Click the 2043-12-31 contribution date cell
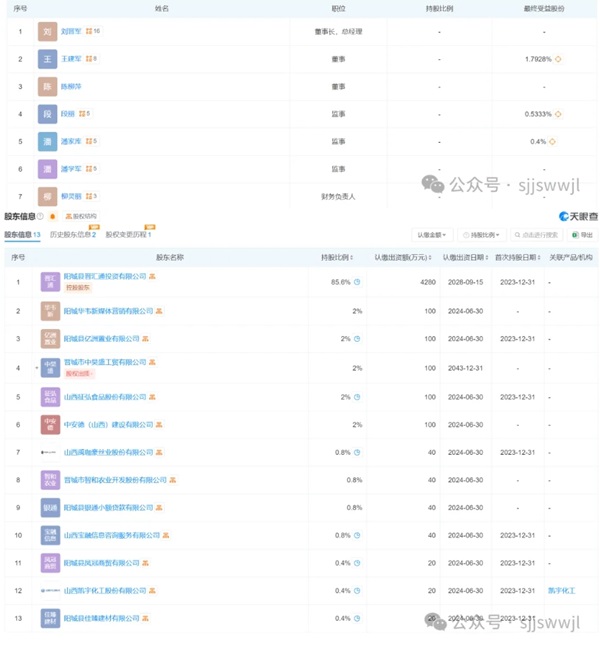Viewport: 600px width, 663px height. click(x=466, y=368)
